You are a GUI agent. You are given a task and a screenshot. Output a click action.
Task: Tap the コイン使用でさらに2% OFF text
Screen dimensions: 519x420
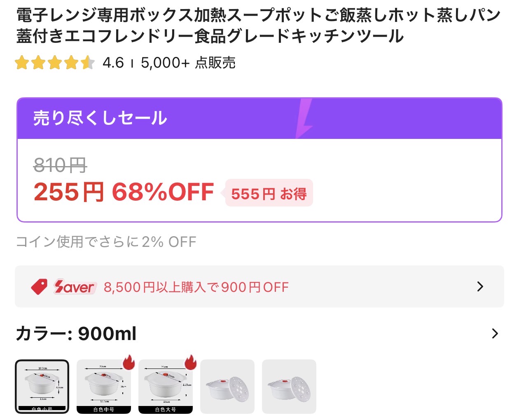(106, 242)
